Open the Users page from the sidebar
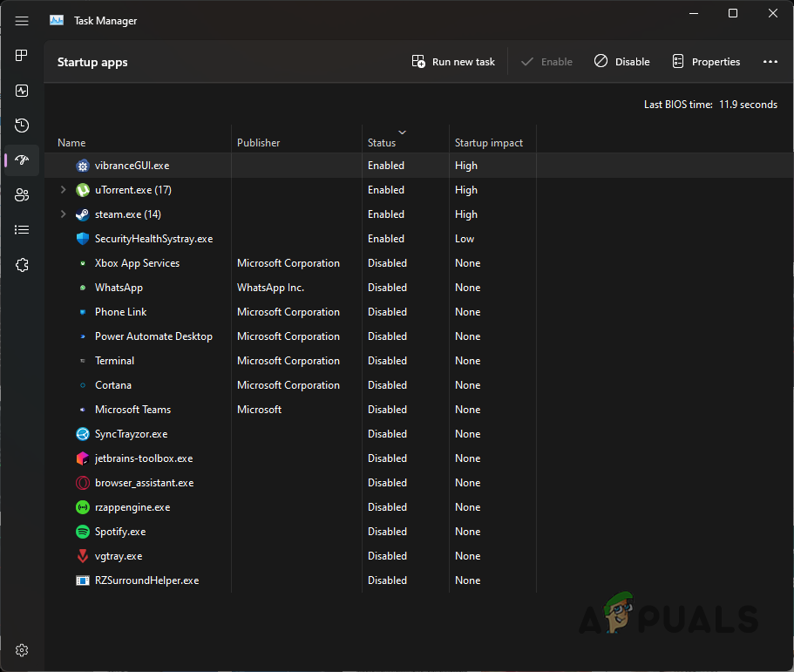 pyautogui.click(x=21, y=194)
